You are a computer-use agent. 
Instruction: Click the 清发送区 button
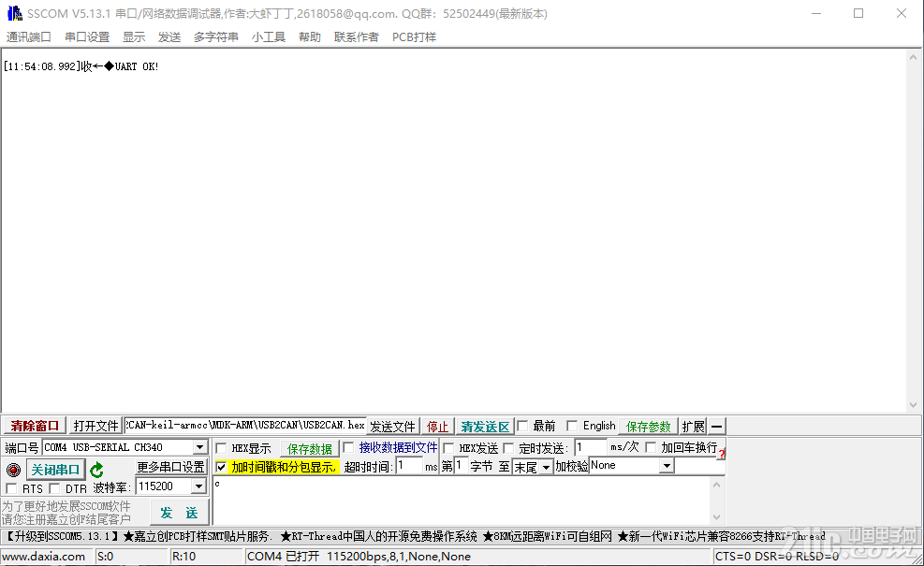[x=484, y=427]
